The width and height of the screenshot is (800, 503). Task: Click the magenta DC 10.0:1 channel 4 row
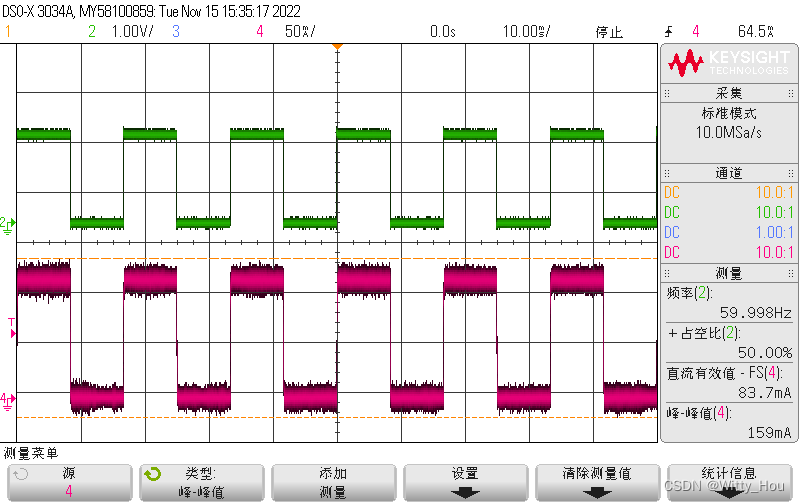coord(729,252)
